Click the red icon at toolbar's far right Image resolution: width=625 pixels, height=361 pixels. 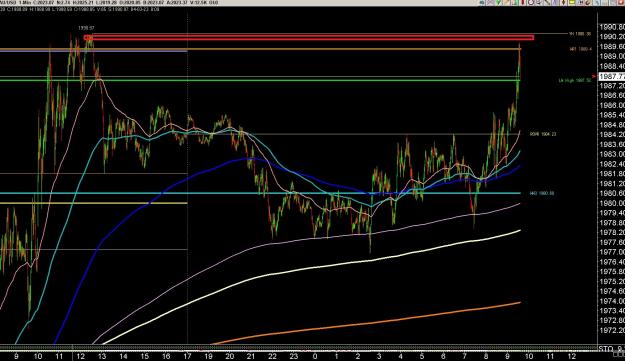[620, 2]
